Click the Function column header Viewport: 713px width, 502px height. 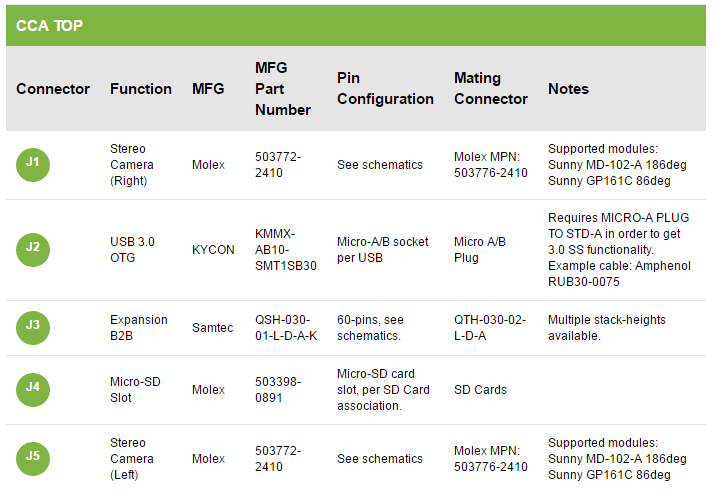click(141, 89)
